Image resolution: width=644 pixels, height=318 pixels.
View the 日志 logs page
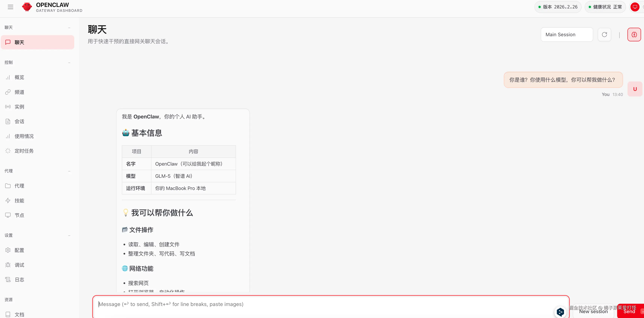pos(19,280)
